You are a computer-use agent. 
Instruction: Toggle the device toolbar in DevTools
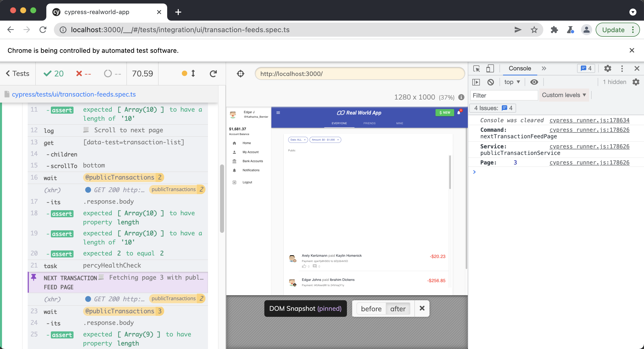pos(490,68)
